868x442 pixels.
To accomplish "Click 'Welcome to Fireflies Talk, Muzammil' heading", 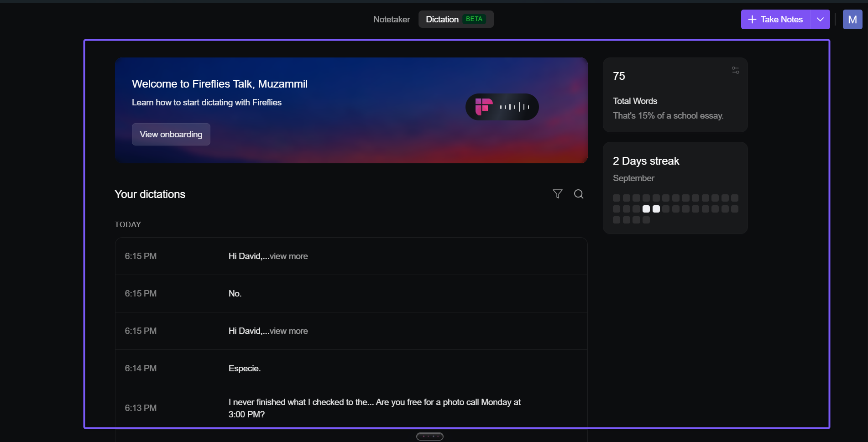I will click(x=220, y=84).
